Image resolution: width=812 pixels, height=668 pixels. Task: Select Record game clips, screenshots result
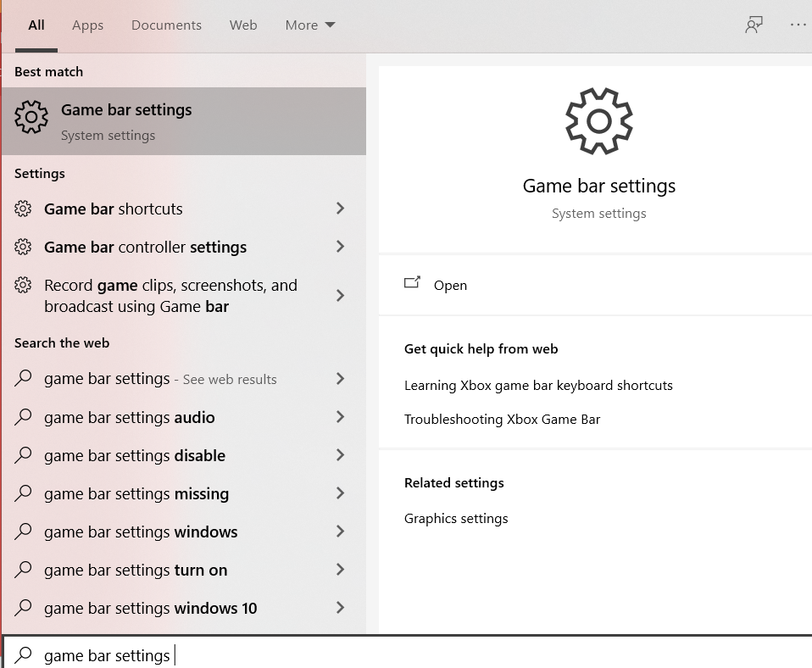[x=184, y=296]
